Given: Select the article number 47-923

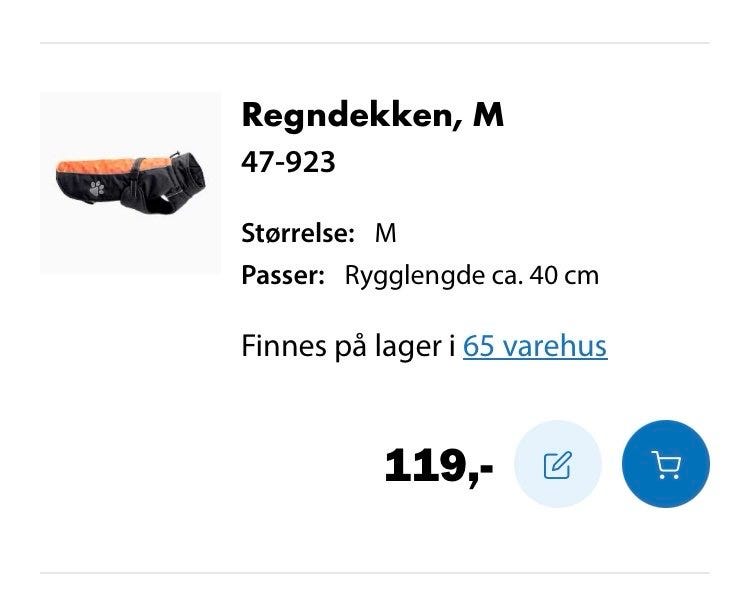Looking at the screenshot, I should [x=288, y=162].
